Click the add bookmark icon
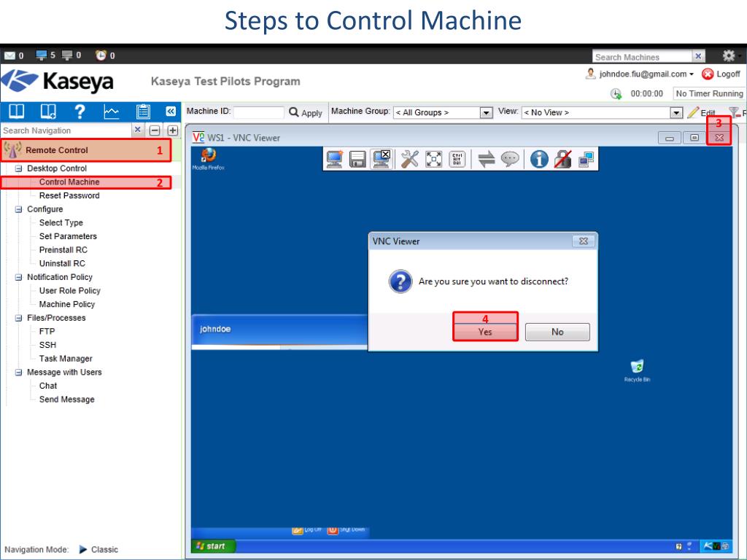Screen dimensions: 747x560 coord(48,112)
